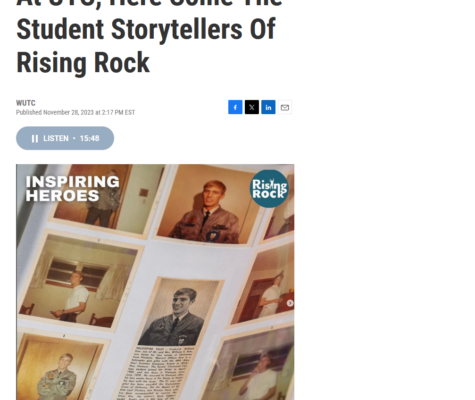Select the partially visible top-left photo
Viewport: 475px width, 400px height.
pyautogui.click(x=107, y=198)
